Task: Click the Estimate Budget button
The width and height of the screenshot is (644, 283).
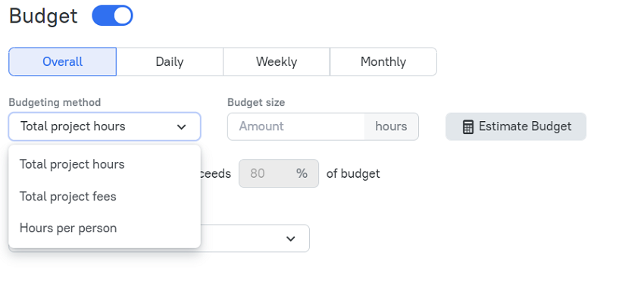Action: pyautogui.click(x=516, y=126)
